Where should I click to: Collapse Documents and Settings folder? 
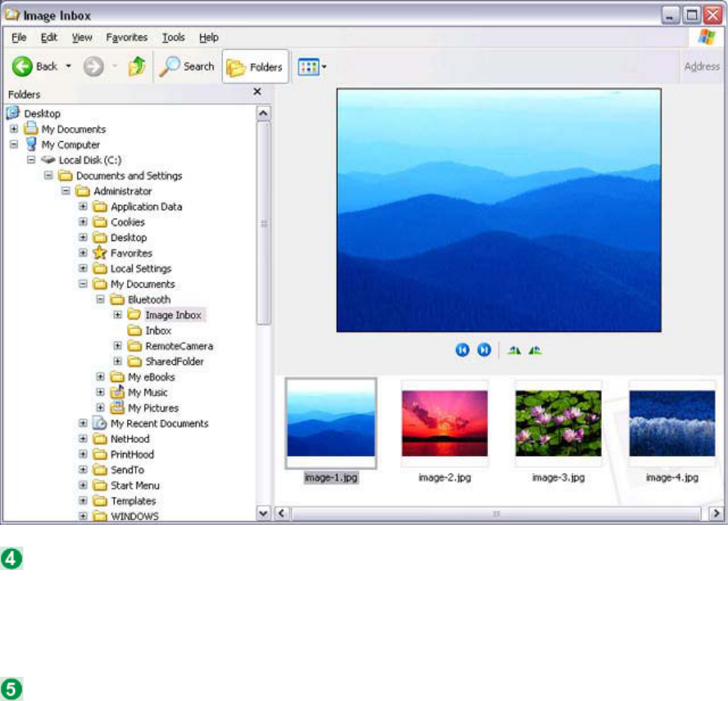[x=48, y=175]
